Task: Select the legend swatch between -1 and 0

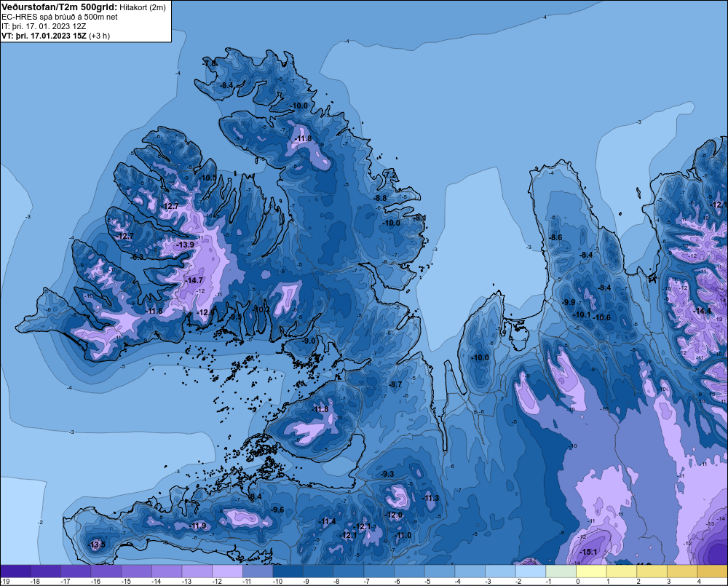Action: pos(561,571)
